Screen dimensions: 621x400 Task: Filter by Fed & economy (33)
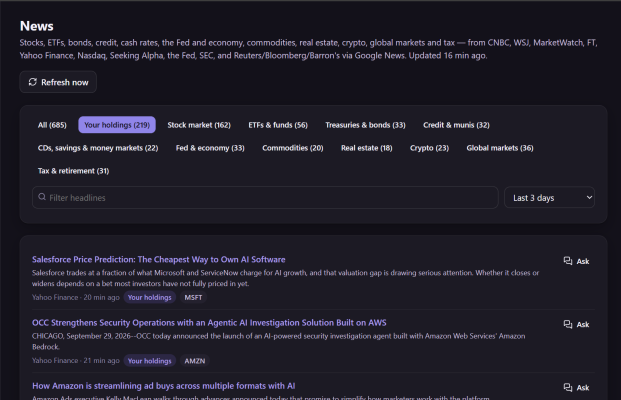pyautogui.click(x=210, y=148)
